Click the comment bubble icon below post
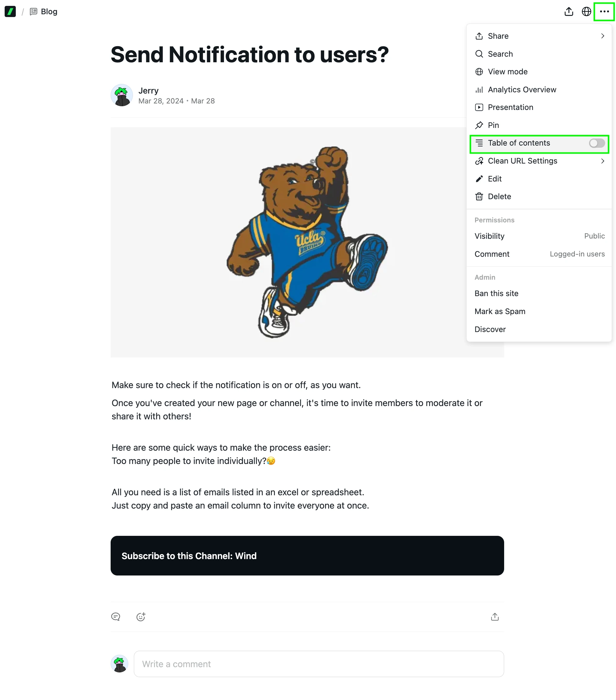Screen dimensions: 616x700 tap(116, 617)
